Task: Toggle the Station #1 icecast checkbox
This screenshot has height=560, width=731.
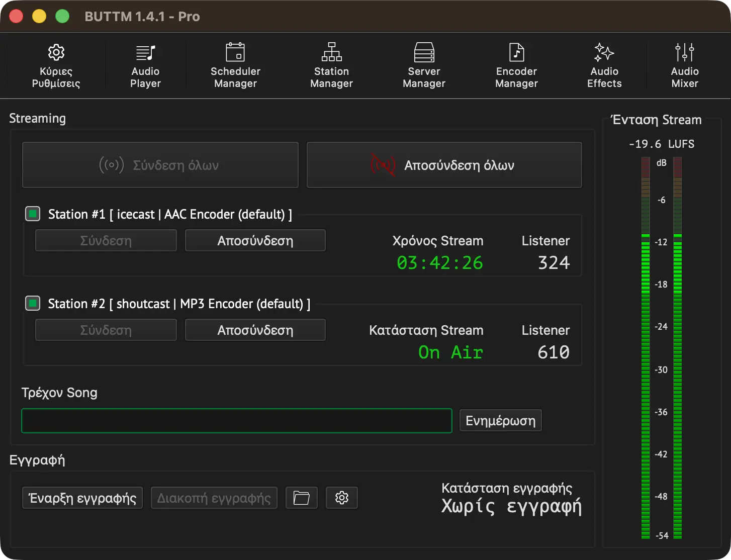Action: pyautogui.click(x=33, y=214)
